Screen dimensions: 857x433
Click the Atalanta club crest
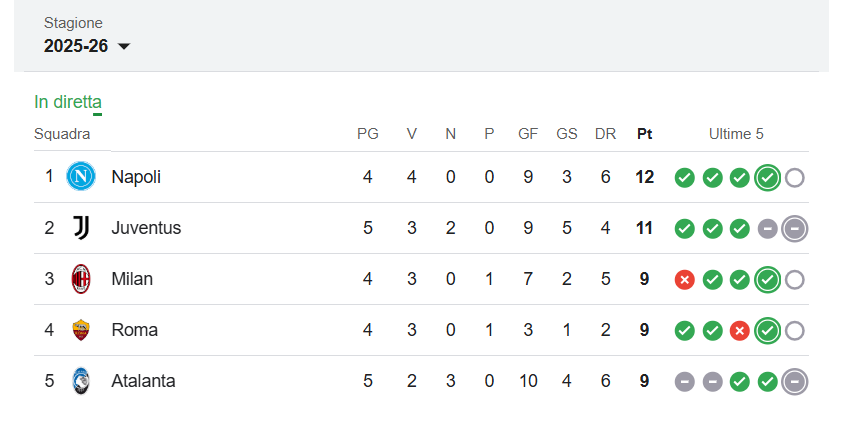(x=81, y=381)
